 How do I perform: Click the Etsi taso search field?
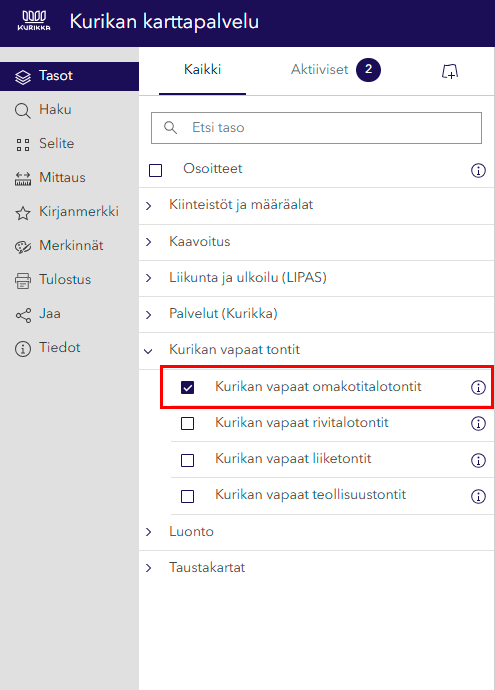point(316,128)
